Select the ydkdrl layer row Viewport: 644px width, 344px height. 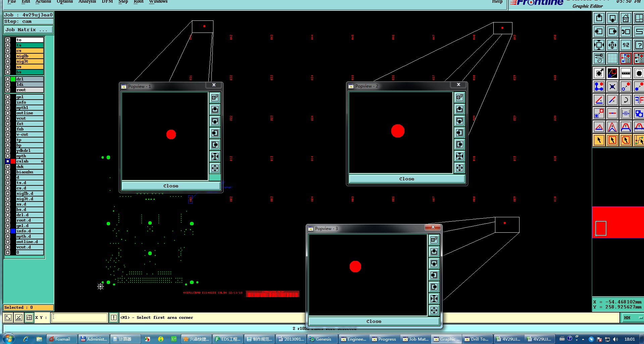pos(30,151)
